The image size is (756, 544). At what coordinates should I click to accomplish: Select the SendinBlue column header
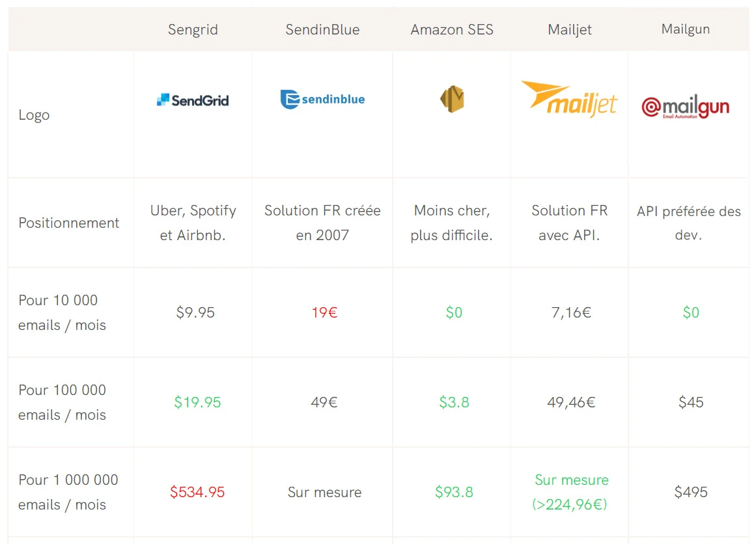pyautogui.click(x=322, y=30)
